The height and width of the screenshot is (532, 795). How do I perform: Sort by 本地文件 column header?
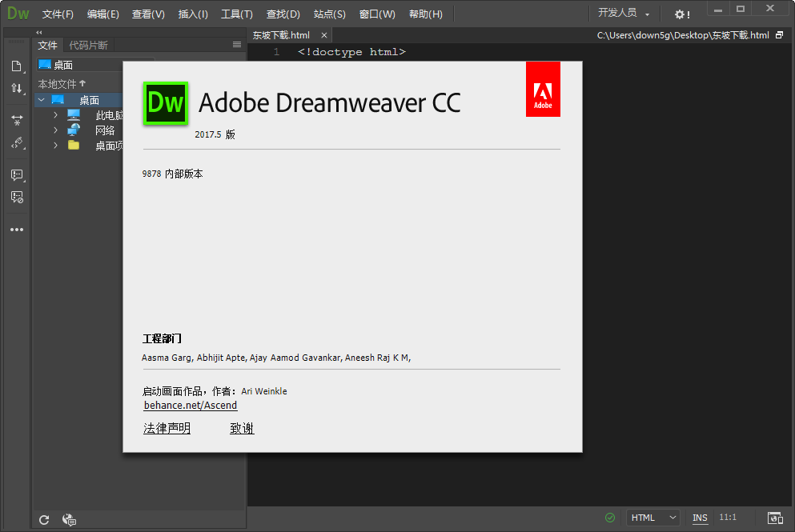62,84
